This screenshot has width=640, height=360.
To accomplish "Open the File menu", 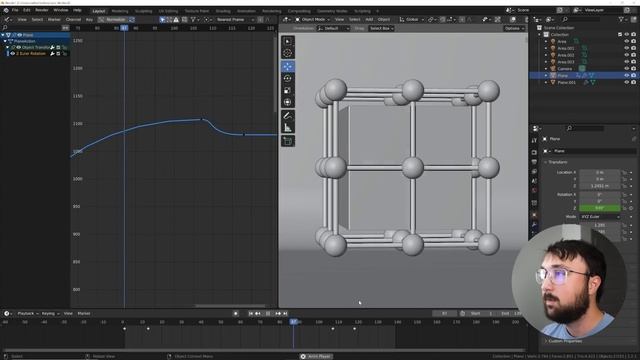I will pos(15,10).
